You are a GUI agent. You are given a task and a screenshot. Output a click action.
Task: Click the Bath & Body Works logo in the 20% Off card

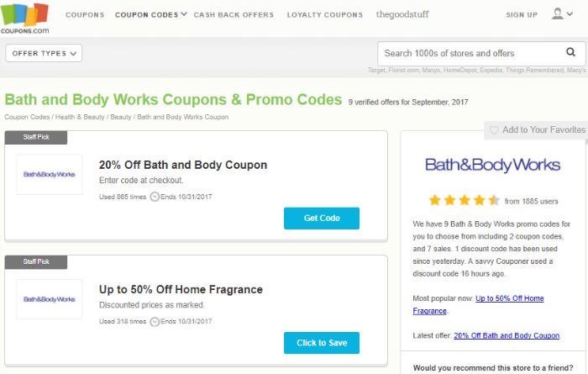click(x=49, y=175)
